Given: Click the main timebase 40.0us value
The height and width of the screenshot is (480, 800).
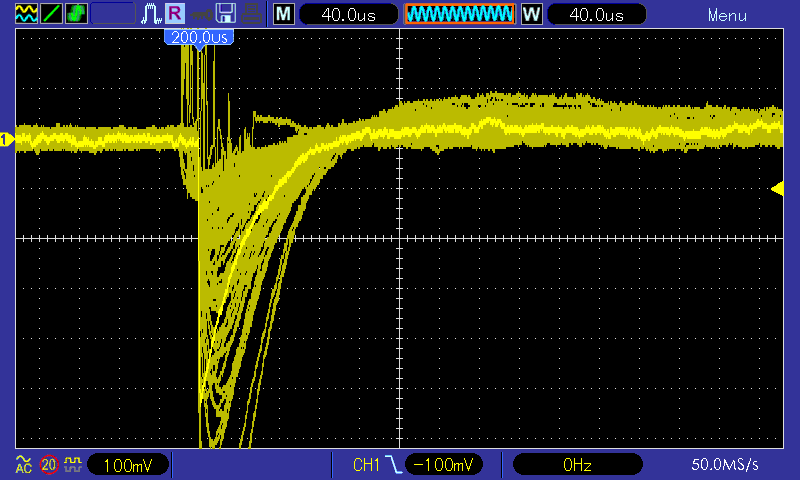Looking at the screenshot, I should click(x=348, y=14).
